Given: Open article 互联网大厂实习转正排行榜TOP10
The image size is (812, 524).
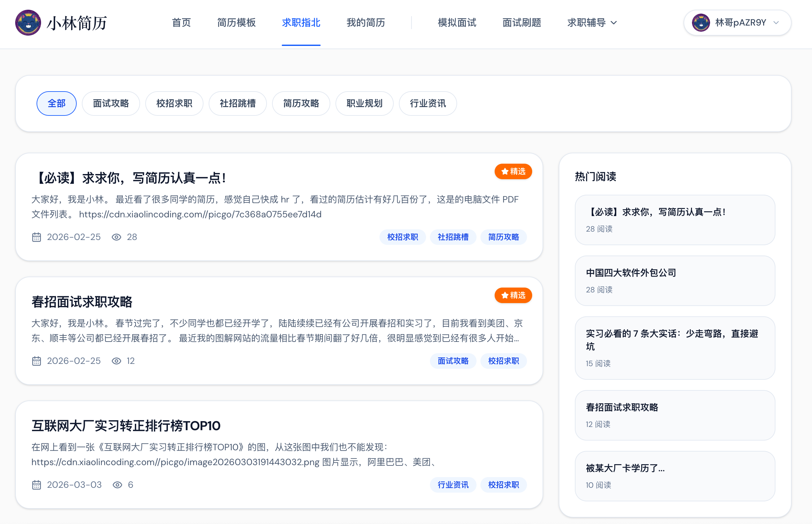Looking at the screenshot, I should click(x=126, y=426).
